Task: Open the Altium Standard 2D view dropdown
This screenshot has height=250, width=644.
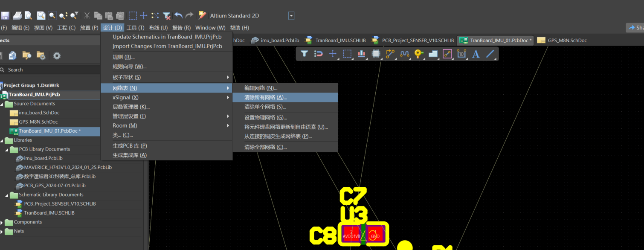Action: pyautogui.click(x=291, y=15)
